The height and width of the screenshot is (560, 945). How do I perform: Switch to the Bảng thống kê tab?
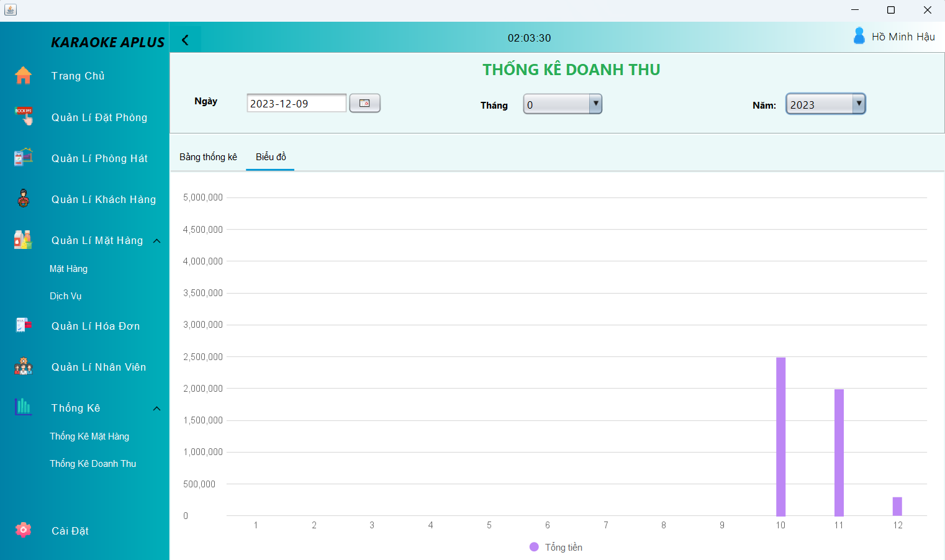[x=208, y=157]
